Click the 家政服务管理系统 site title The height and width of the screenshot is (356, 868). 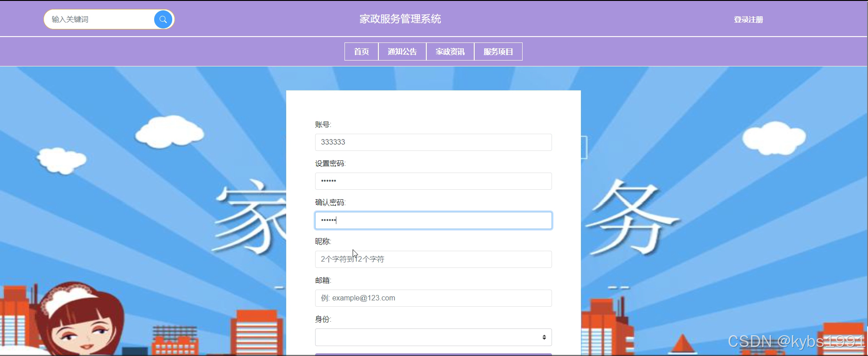(x=400, y=19)
